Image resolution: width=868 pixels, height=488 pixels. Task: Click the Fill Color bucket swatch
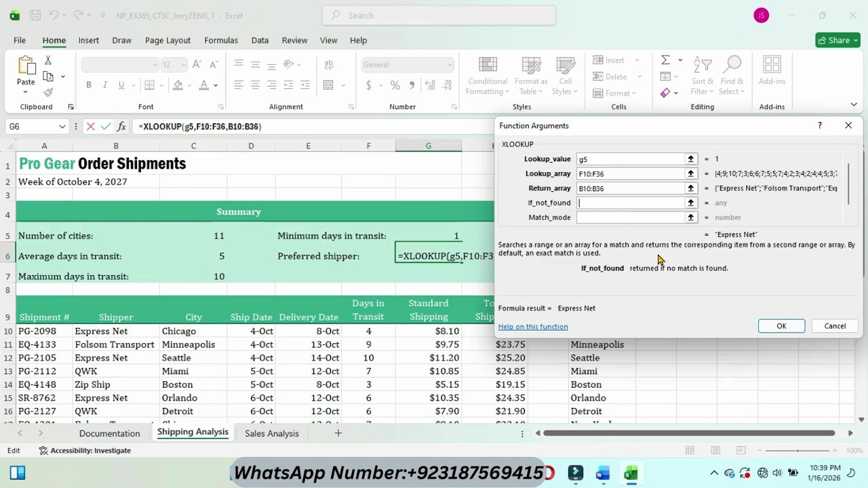point(178,85)
